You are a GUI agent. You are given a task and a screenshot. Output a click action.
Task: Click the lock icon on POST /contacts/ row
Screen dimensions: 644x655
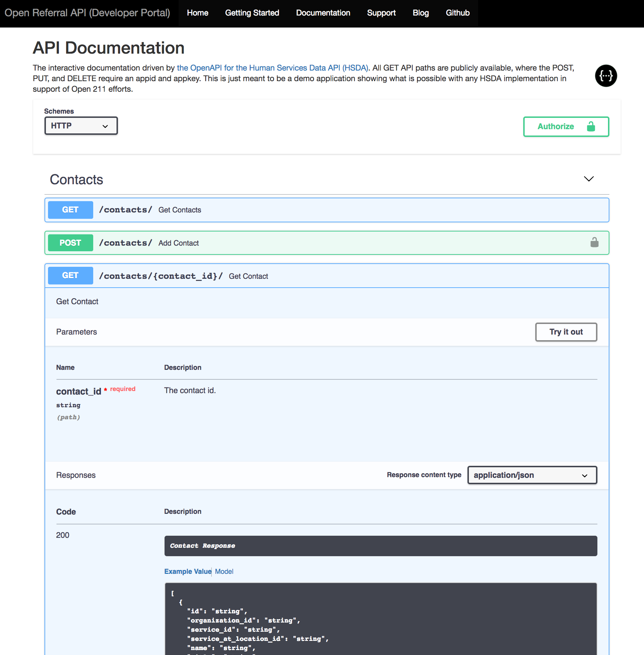point(595,242)
